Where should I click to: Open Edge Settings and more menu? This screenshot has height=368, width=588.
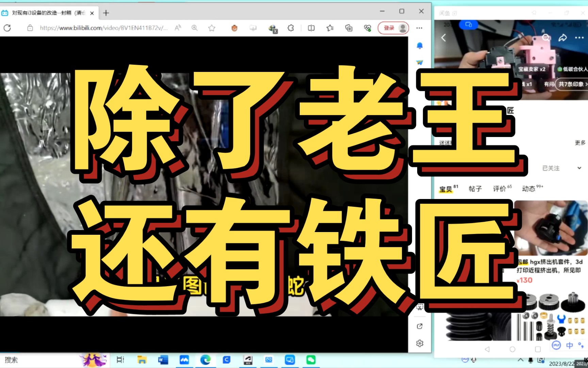pyautogui.click(x=419, y=28)
